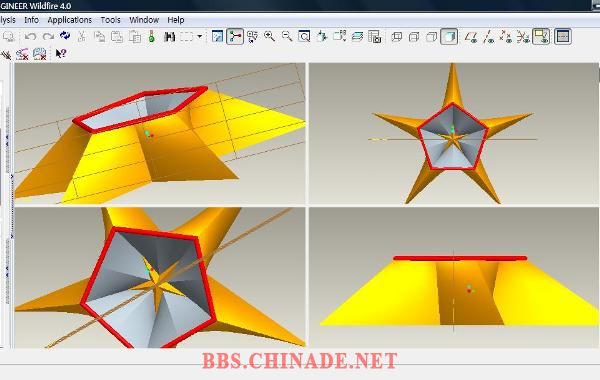Toggle Spin Center display button
Image resolution: width=600 pixels, height=380 pixels.
[x=235, y=37]
